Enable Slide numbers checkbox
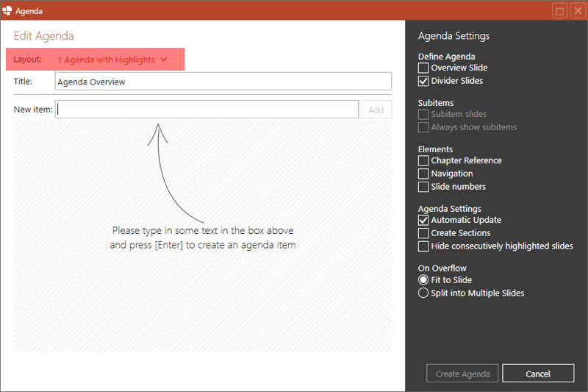Screen dimensions: 588x392 click(x=423, y=187)
